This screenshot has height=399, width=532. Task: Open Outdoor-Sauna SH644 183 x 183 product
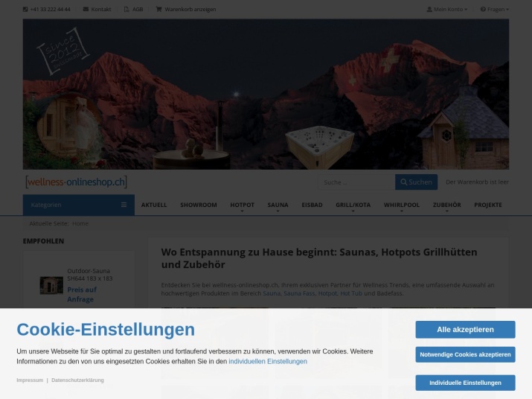pyautogui.click(x=90, y=275)
